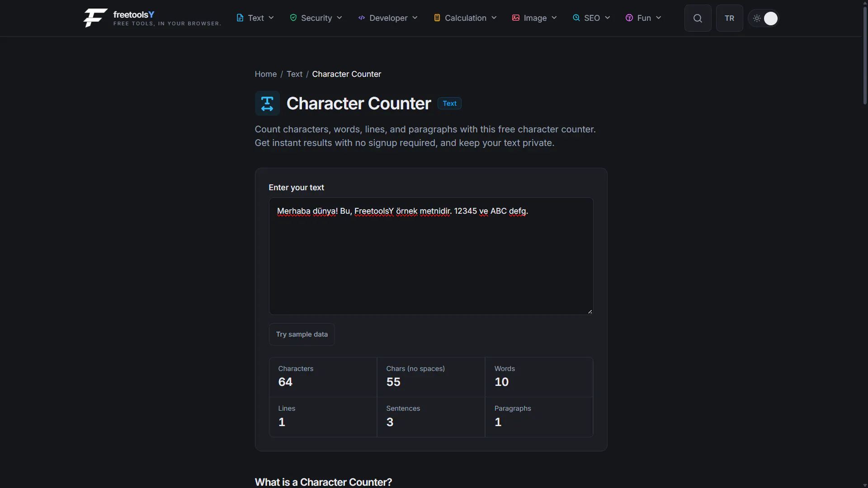
Task: Click the scrollbar down arrow
Action: click(865, 485)
